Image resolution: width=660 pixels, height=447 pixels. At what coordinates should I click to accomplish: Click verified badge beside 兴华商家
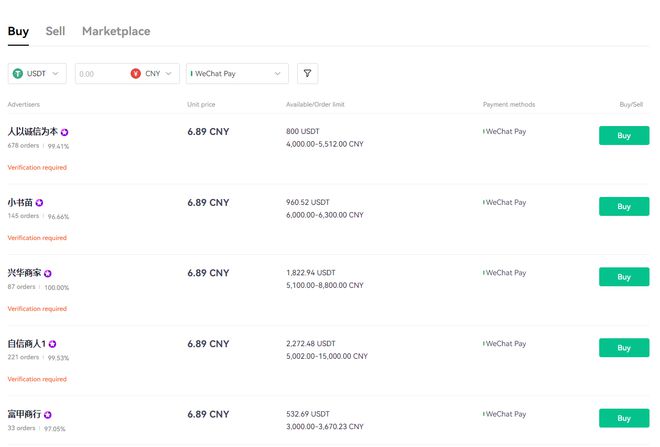(x=48, y=273)
